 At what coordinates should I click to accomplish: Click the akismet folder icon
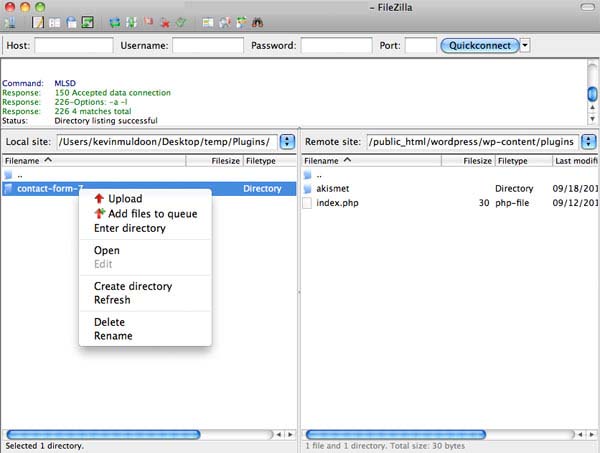(x=307, y=188)
